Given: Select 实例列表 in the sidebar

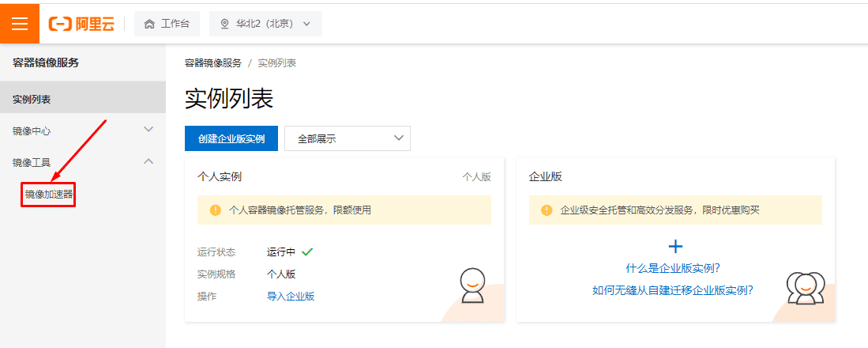Looking at the screenshot, I should 83,100.
